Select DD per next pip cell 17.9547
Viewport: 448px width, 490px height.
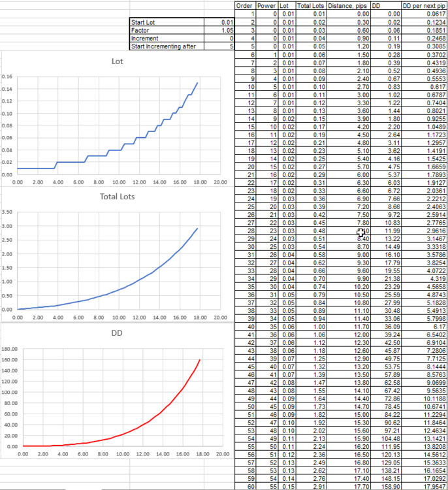click(x=424, y=487)
